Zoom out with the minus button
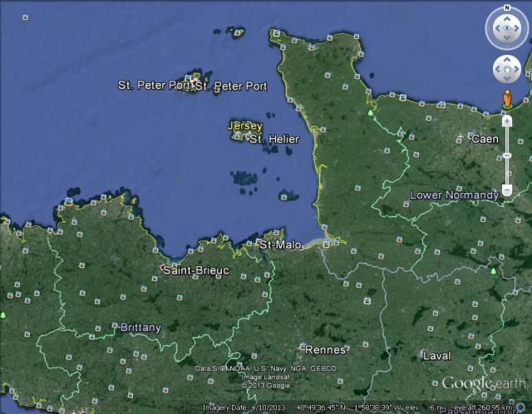 (x=507, y=190)
